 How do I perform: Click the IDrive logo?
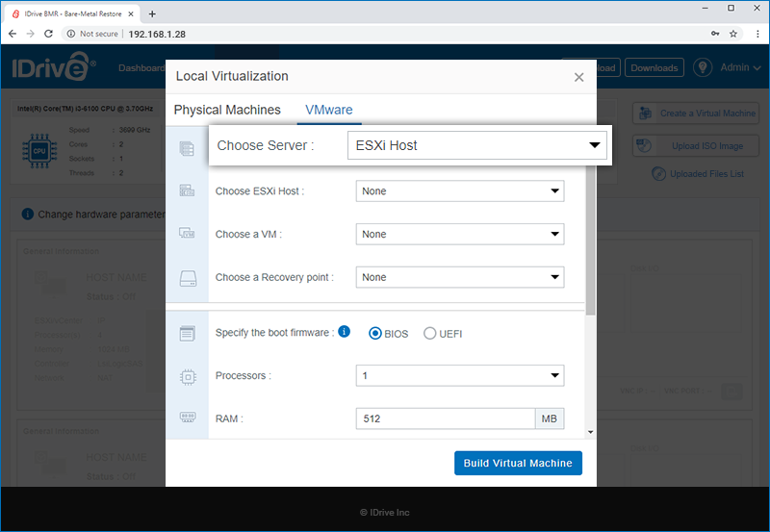pyautogui.click(x=54, y=66)
